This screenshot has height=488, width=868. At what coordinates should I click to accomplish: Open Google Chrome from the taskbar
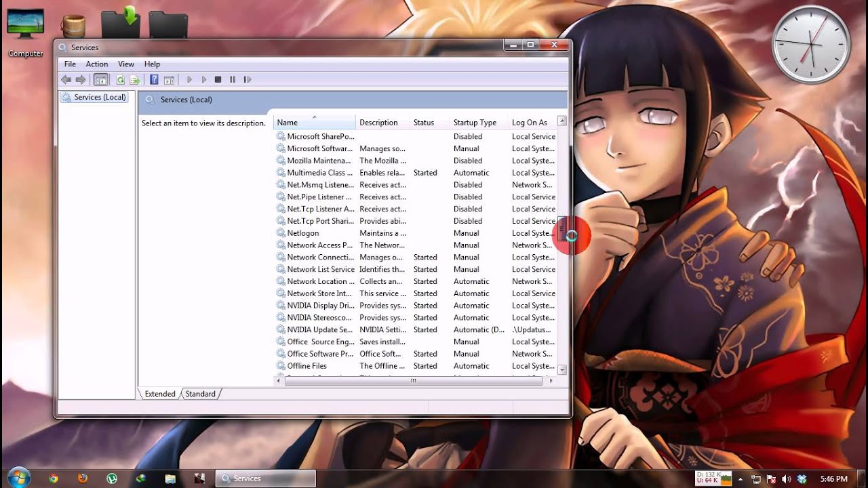[53, 478]
